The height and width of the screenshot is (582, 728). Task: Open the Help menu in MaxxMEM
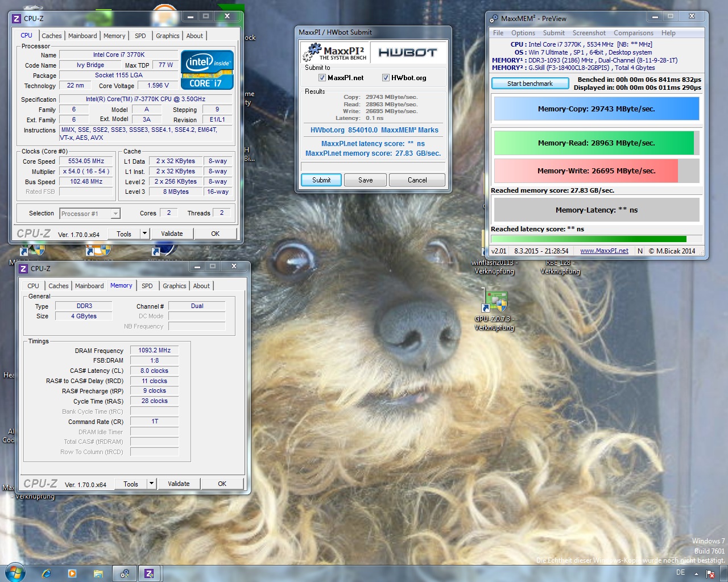tap(668, 33)
